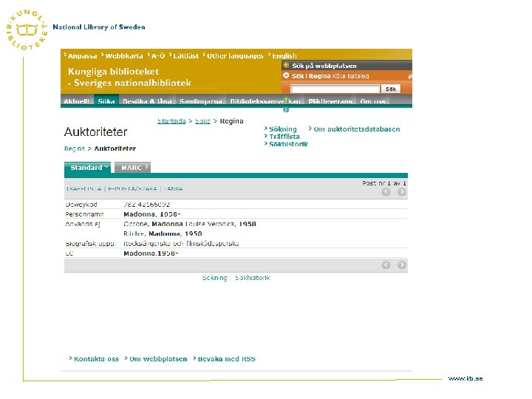Open the Samlingarna navigation tab
The image size is (532, 399).
click(201, 101)
